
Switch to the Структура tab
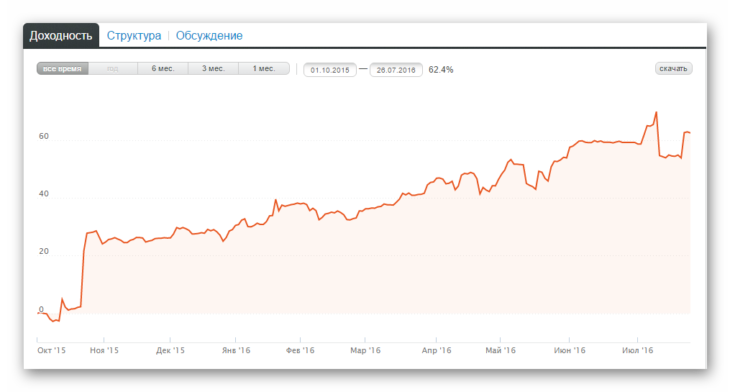[x=134, y=35]
